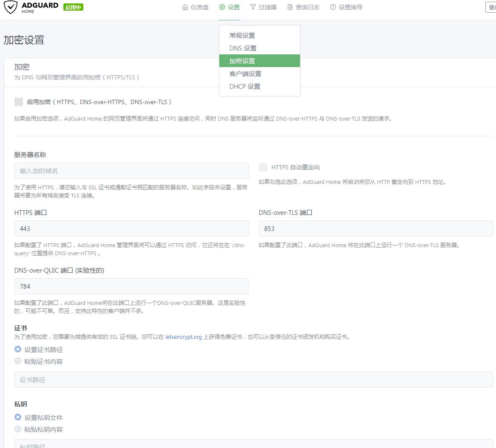Enable the 启用加密 encryption checkbox
Screen dimensions: 496x448
pyautogui.click(x=18, y=102)
